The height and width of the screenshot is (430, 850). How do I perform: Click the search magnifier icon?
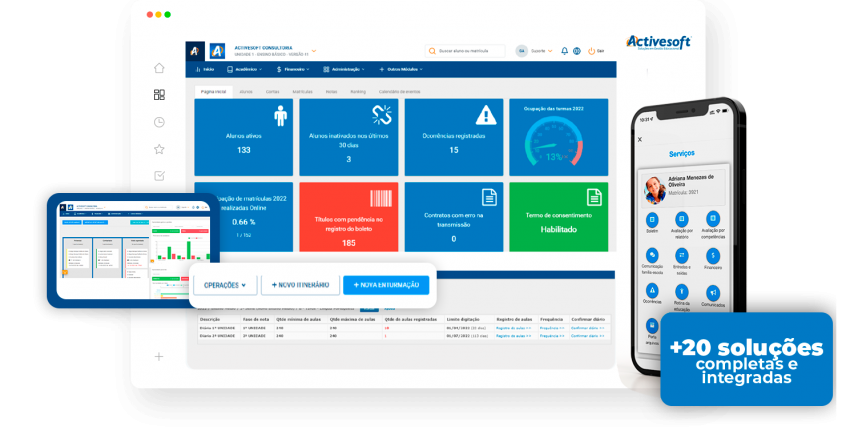point(432,51)
